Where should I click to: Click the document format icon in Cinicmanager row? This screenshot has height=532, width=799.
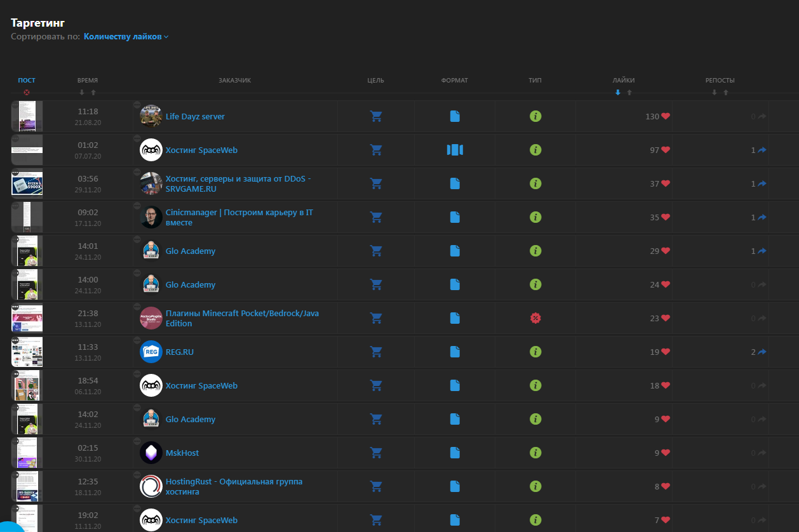[455, 217]
